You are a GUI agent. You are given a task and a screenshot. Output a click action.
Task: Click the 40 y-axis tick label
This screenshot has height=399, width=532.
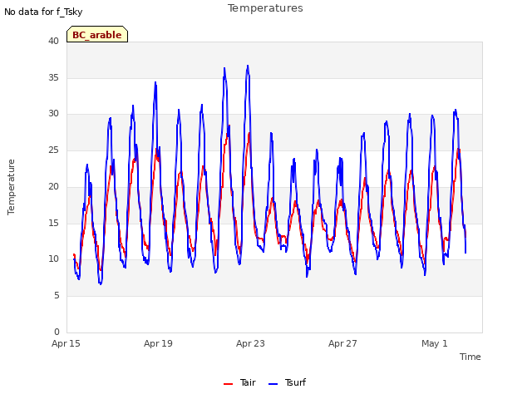pyautogui.click(x=53, y=41)
